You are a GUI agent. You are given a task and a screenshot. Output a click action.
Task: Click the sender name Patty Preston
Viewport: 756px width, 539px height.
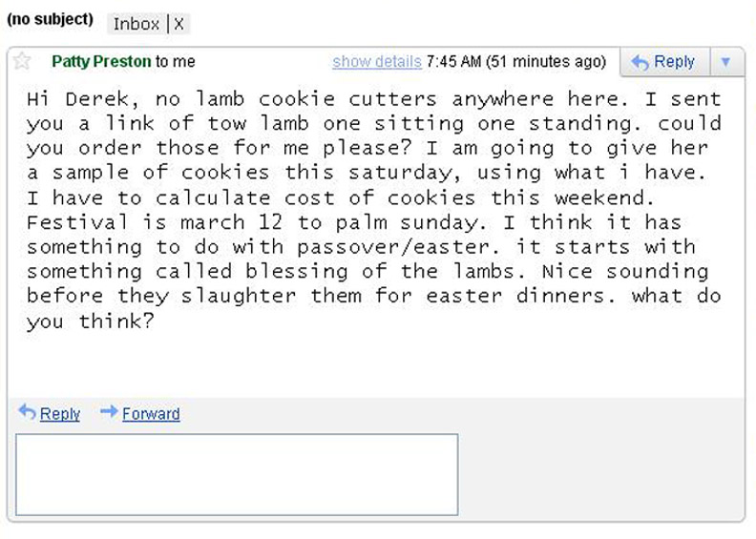click(101, 62)
